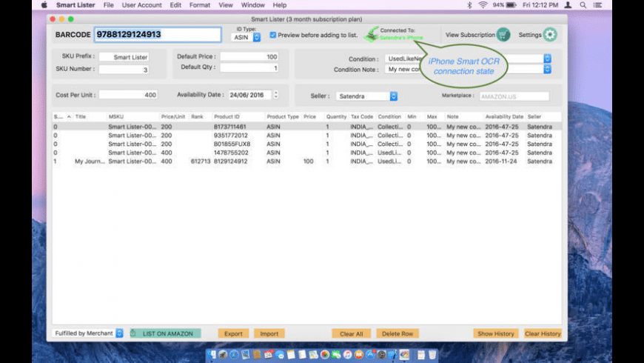Click the Clear All button
This screenshot has width=644, height=363.
tap(352, 333)
